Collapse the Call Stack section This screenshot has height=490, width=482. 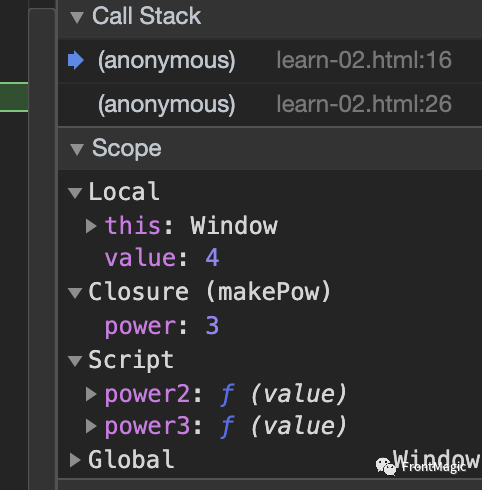77,17
